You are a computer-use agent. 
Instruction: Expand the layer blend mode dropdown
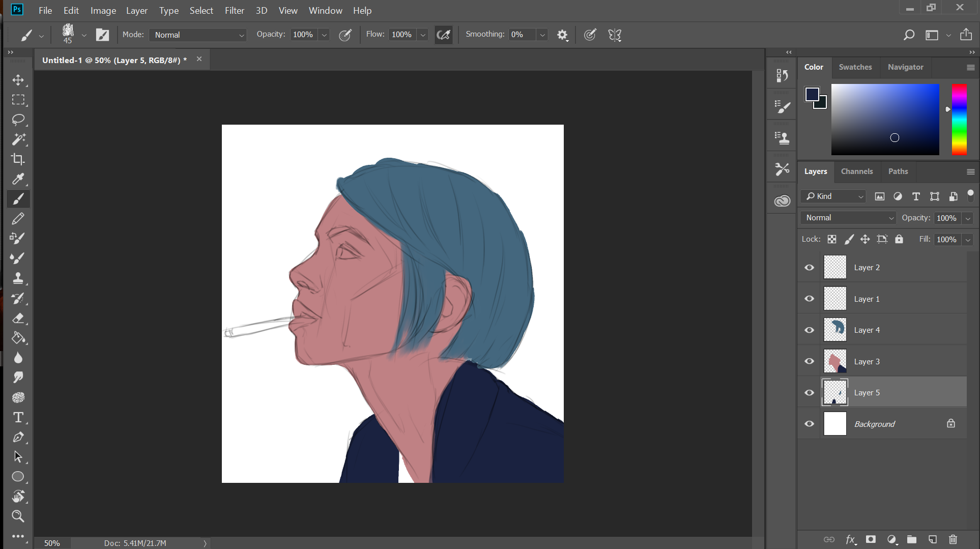(848, 218)
